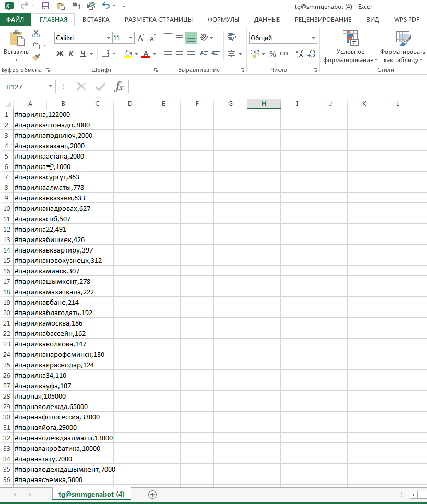
Task: Open the Шрифт dialog launcher
Action: (x=156, y=70)
